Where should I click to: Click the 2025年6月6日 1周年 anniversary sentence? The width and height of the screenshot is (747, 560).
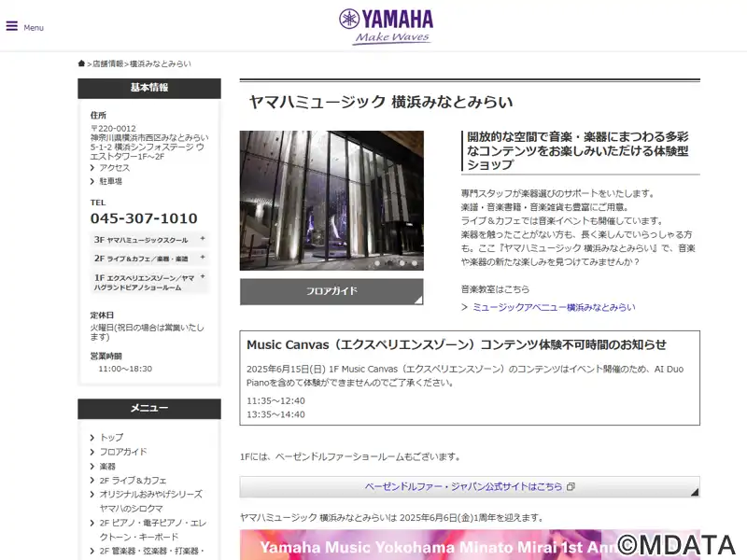coord(392,518)
